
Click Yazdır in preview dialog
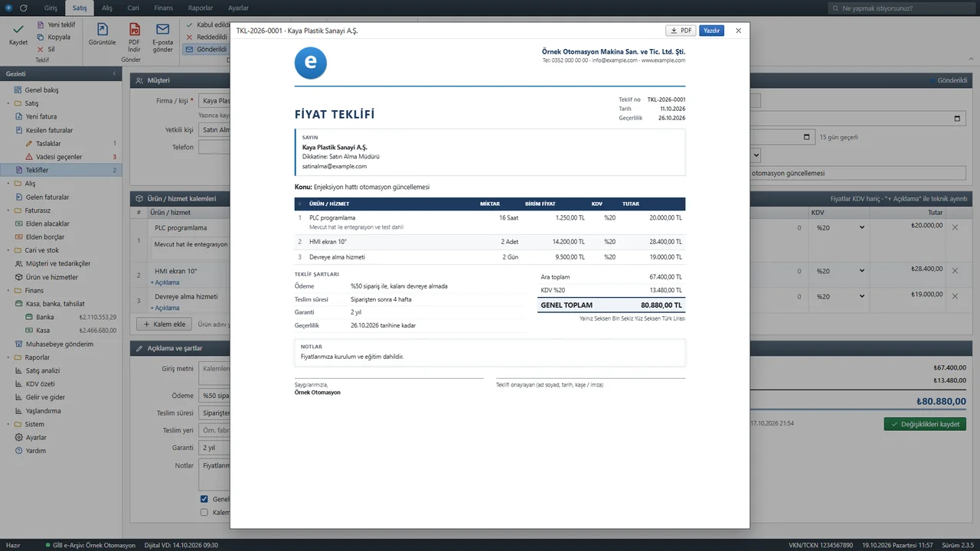coord(711,31)
